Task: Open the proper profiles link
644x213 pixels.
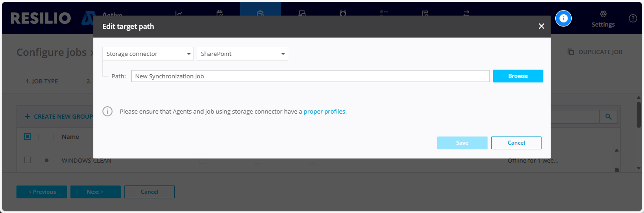Action: 324,111
